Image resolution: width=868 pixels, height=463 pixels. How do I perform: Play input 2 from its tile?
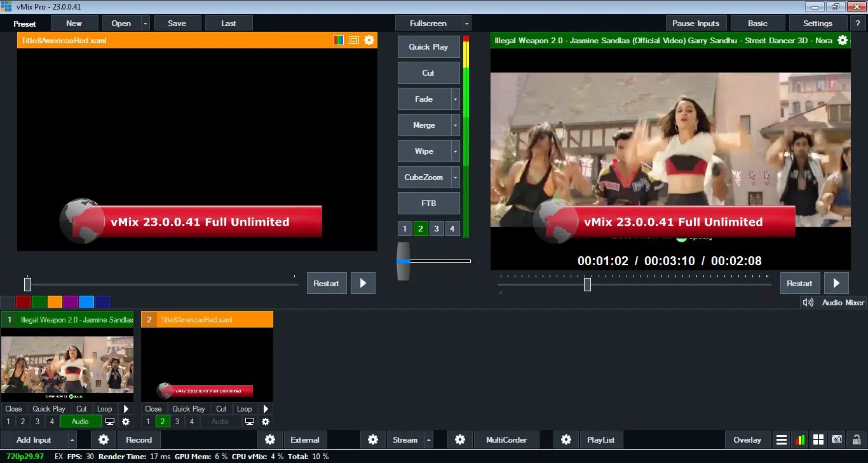click(x=266, y=409)
